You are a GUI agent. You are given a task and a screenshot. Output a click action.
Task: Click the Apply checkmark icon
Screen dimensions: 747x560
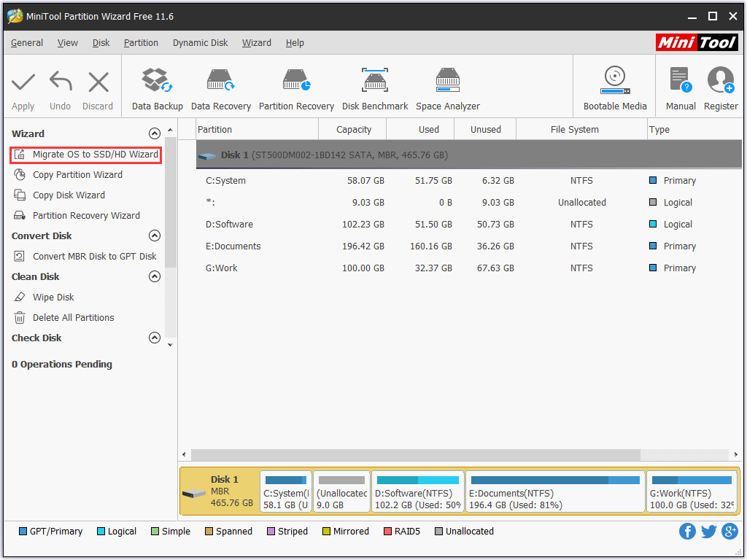23,82
